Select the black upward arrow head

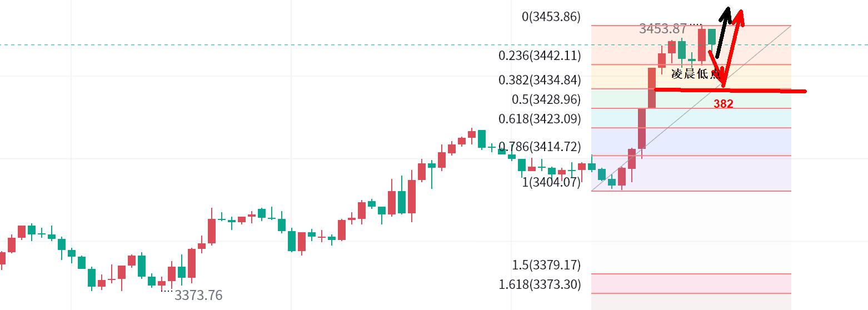pyautogui.click(x=726, y=12)
